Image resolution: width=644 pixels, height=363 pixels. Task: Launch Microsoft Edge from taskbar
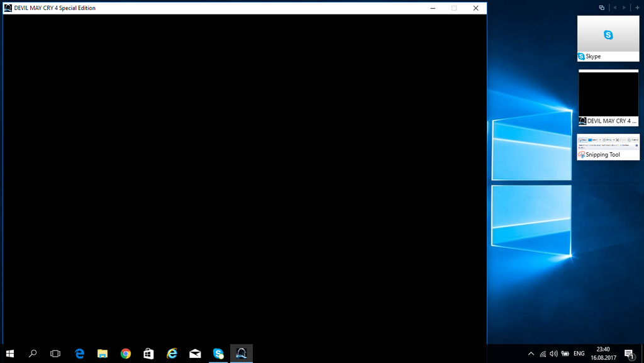(x=79, y=354)
